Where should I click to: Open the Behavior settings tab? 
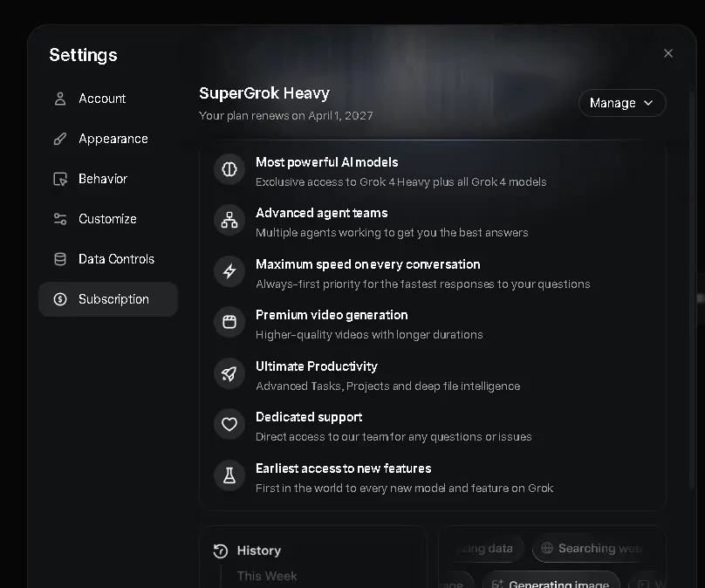pyautogui.click(x=108, y=179)
